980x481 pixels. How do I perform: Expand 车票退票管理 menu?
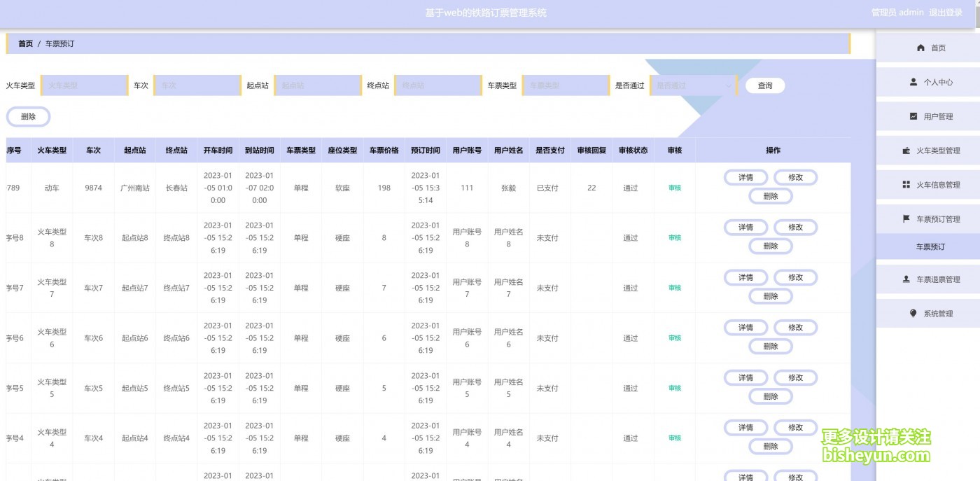928,279
